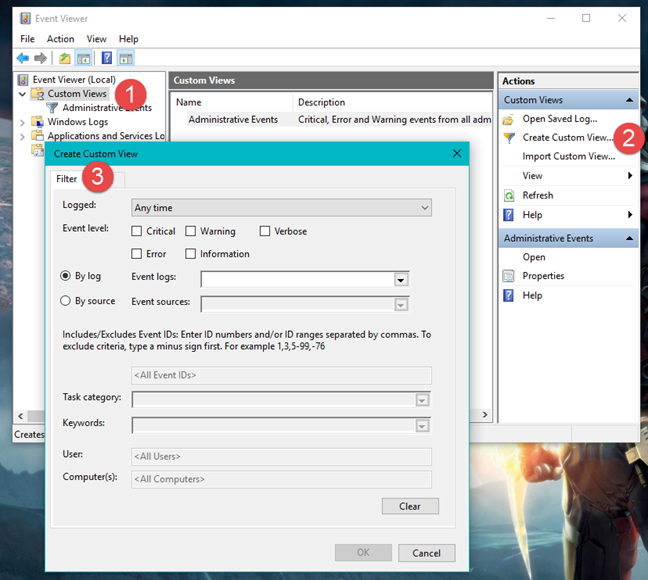Click the Windows Logs folder icon
The width and height of the screenshot is (648, 580).
point(38,122)
